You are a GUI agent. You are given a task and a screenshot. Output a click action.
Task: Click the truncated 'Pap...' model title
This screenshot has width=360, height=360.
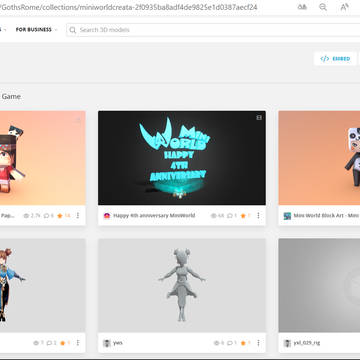coord(7,216)
